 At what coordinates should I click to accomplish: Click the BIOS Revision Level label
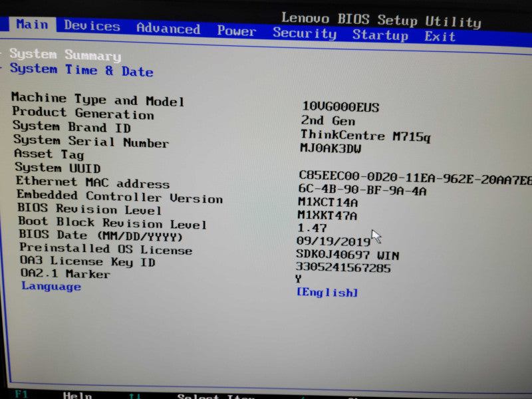90,209
